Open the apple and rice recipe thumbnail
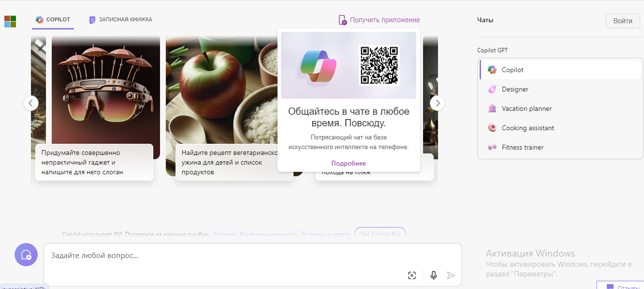This screenshot has width=644, height=289. (222, 90)
